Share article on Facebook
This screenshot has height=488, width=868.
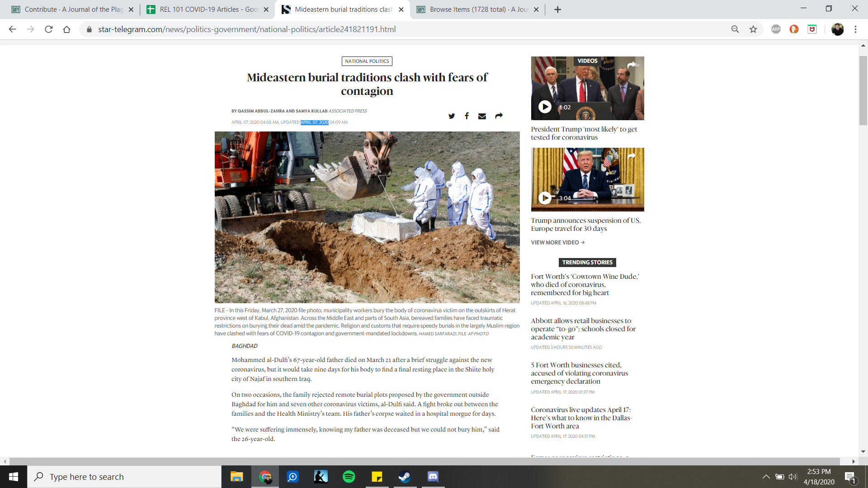(467, 116)
